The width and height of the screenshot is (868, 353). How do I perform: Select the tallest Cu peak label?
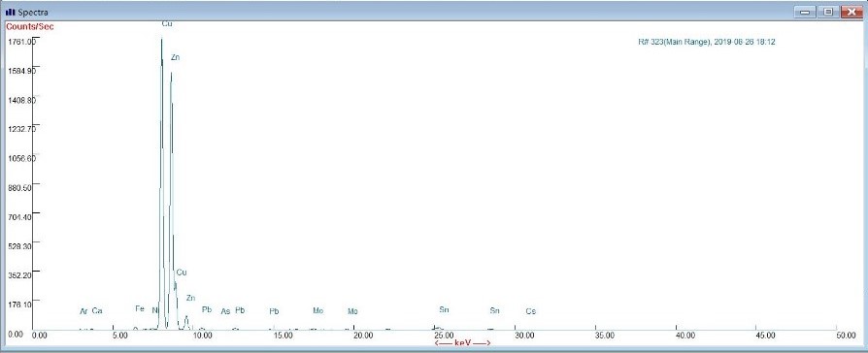pyautogui.click(x=167, y=24)
